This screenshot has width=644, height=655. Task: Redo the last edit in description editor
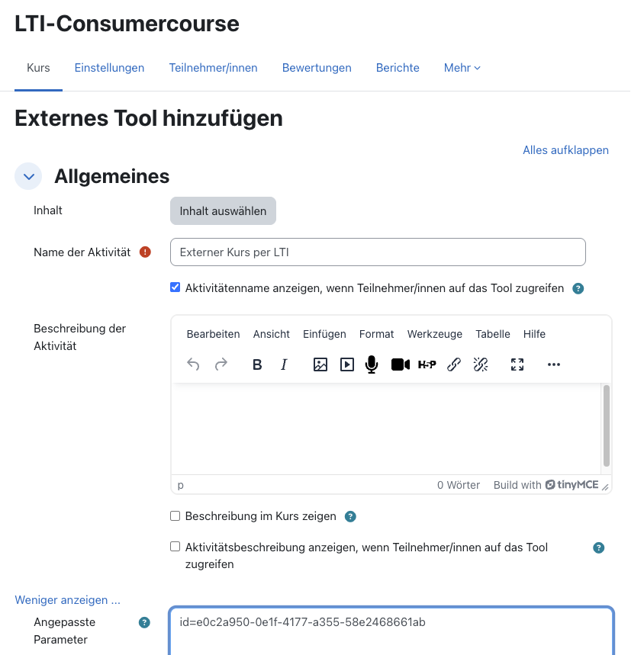coord(221,364)
